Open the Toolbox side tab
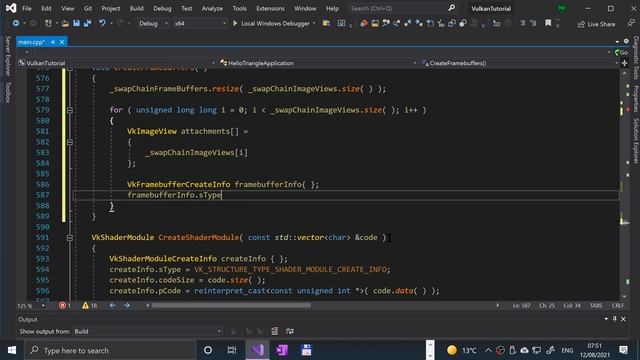 8,92
